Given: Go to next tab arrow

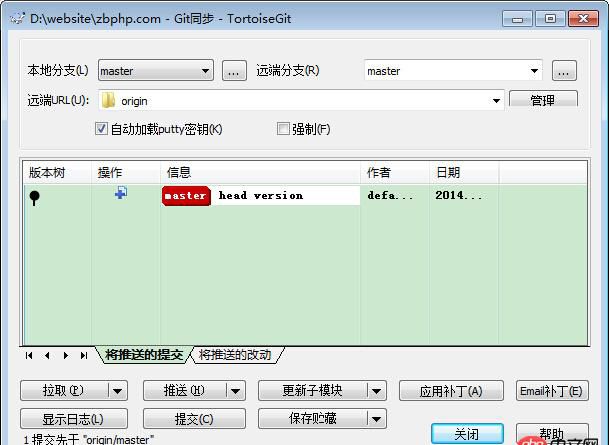Looking at the screenshot, I should click(x=66, y=355).
